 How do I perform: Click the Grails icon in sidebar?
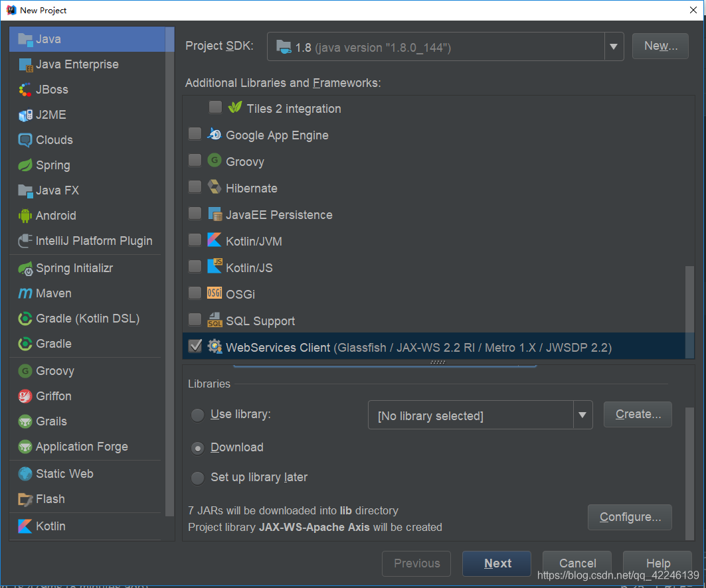25,421
